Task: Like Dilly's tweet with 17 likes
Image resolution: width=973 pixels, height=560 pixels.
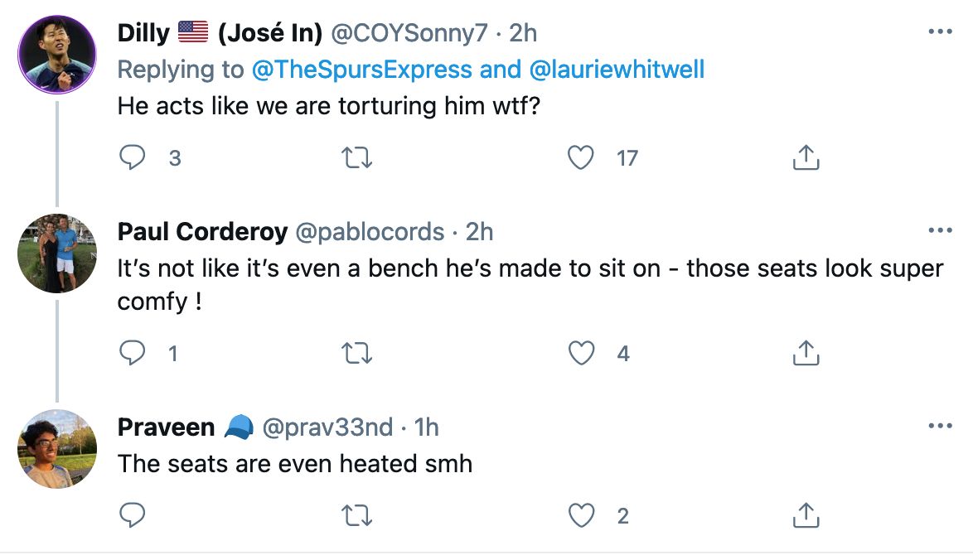Action: coord(581,157)
